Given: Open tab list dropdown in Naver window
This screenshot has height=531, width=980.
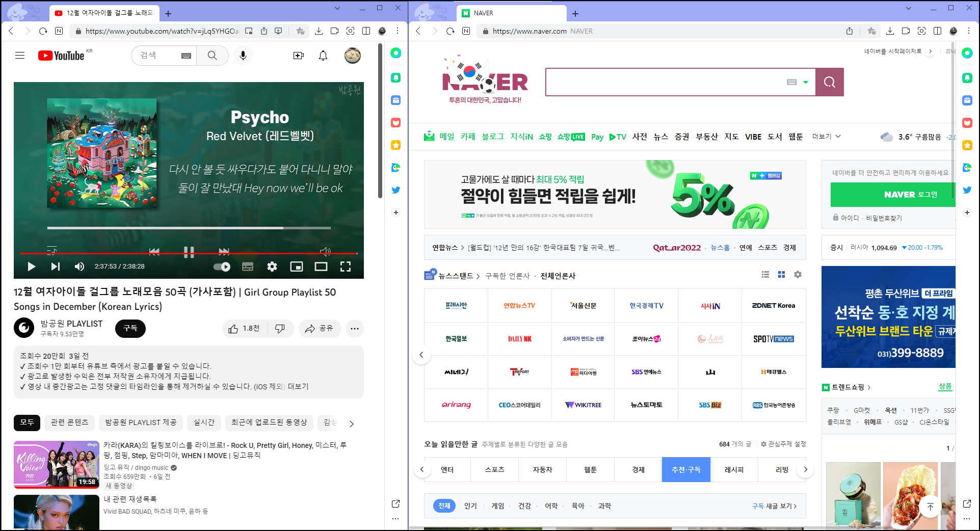Looking at the screenshot, I should 909,8.
